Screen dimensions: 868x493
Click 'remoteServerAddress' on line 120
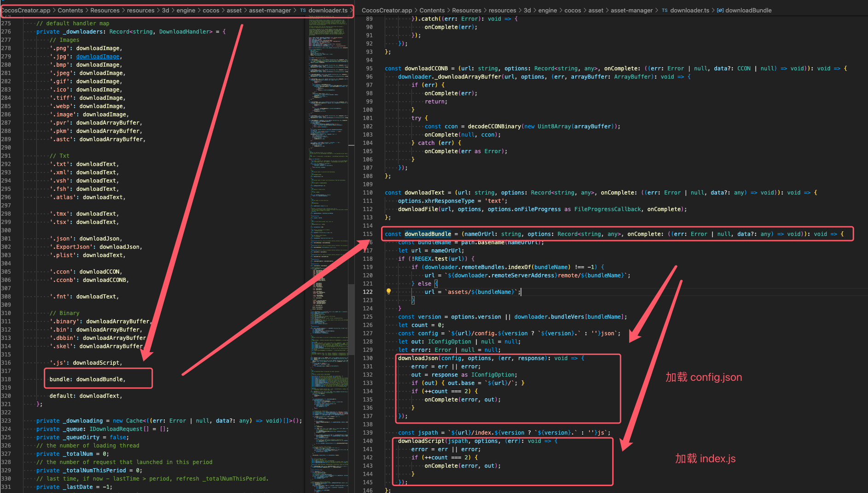click(x=523, y=275)
